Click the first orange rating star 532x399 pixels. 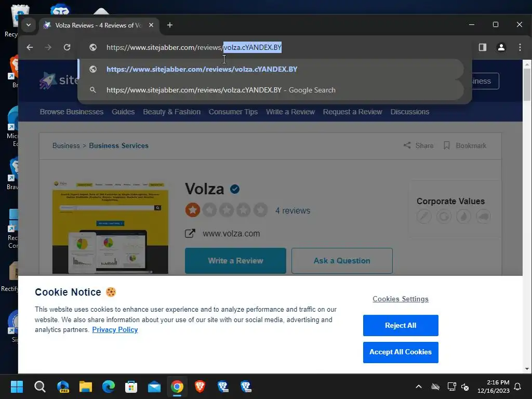tap(192, 210)
